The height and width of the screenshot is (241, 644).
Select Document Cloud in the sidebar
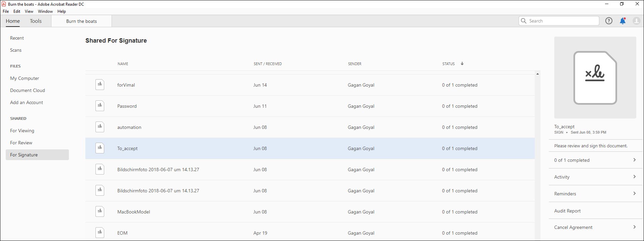coord(28,90)
